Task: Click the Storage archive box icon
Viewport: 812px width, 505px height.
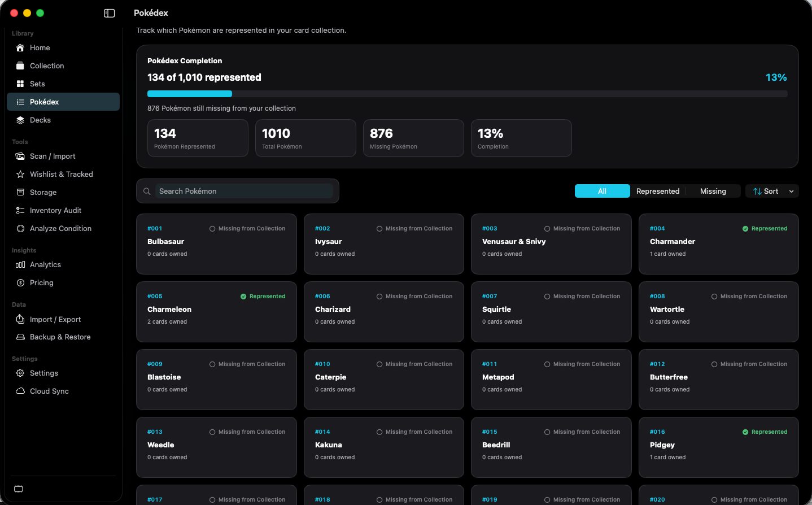Action: 20,193
